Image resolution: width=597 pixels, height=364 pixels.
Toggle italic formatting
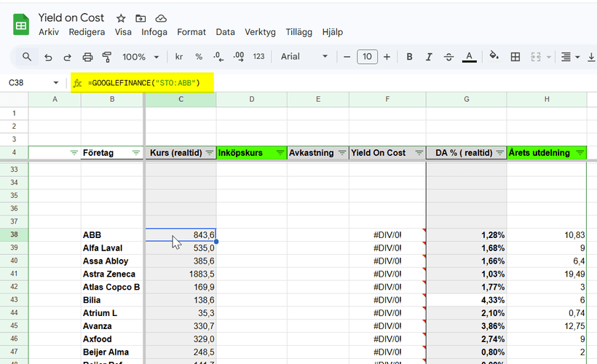(429, 57)
